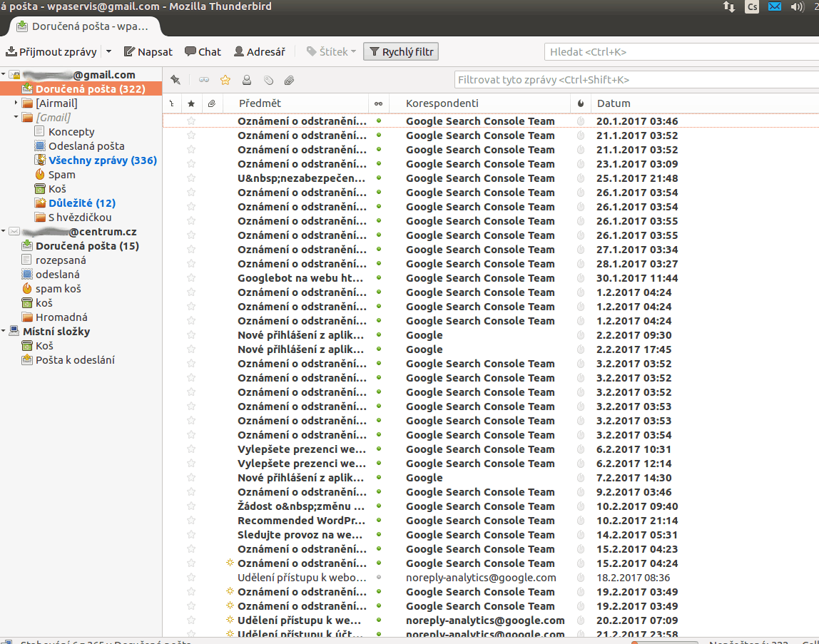
Task: Sort messages by the Předmět column
Action: pos(295,103)
